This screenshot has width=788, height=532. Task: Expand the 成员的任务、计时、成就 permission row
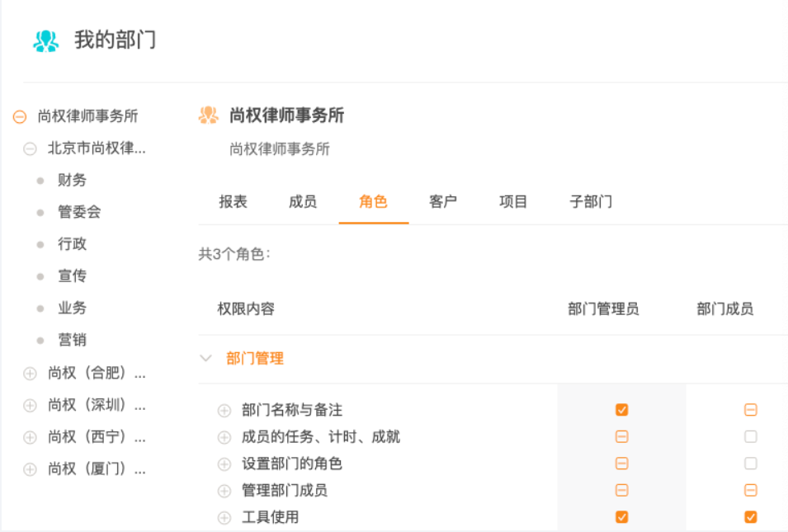click(x=224, y=437)
